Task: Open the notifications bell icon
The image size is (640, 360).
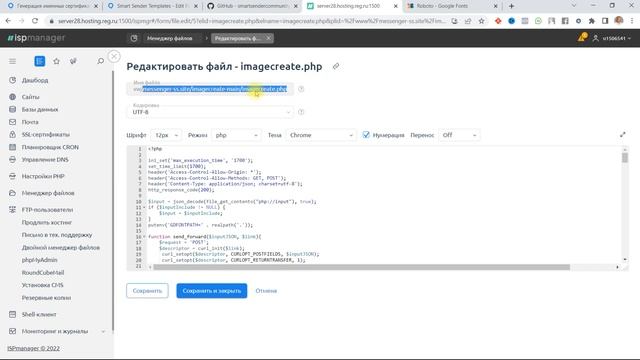Action: coord(582,38)
